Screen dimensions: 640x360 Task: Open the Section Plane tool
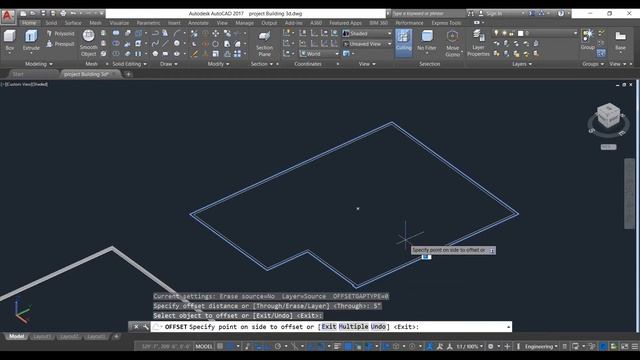pyautogui.click(x=264, y=42)
